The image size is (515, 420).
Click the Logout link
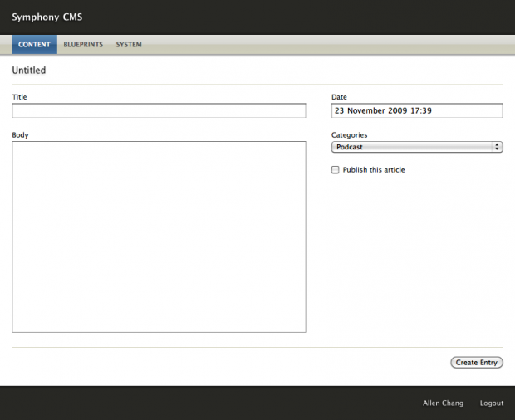492,403
